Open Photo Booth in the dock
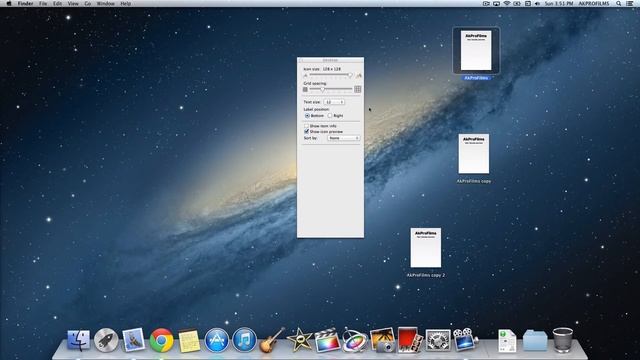 pos(410,340)
